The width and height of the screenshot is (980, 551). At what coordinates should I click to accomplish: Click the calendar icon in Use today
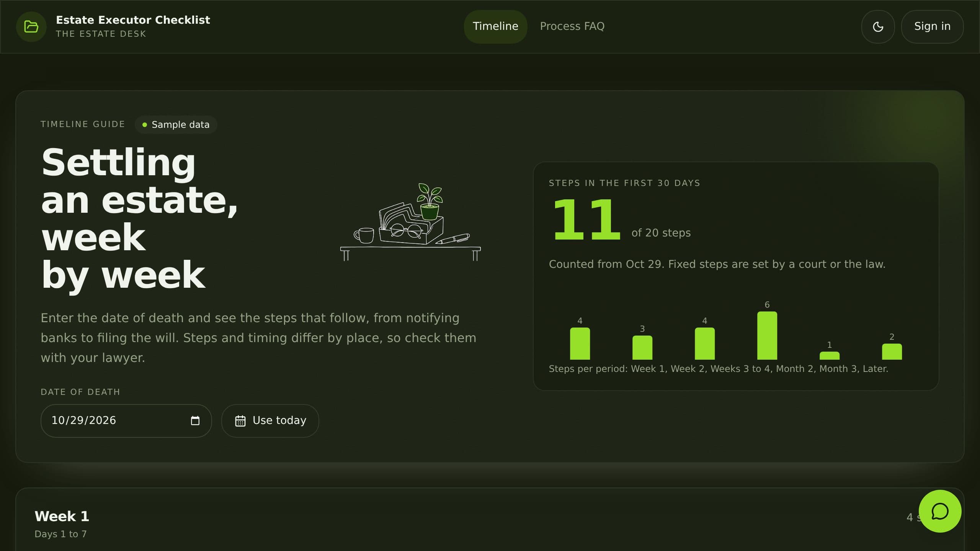tap(240, 421)
